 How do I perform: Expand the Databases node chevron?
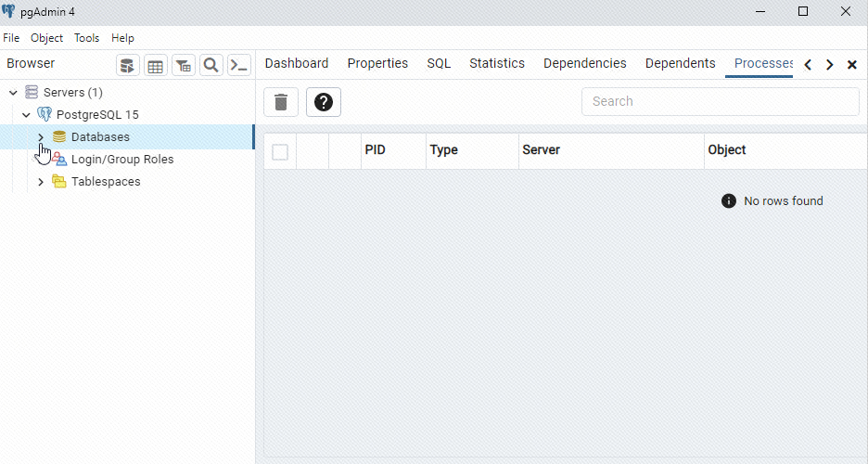click(x=41, y=136)
